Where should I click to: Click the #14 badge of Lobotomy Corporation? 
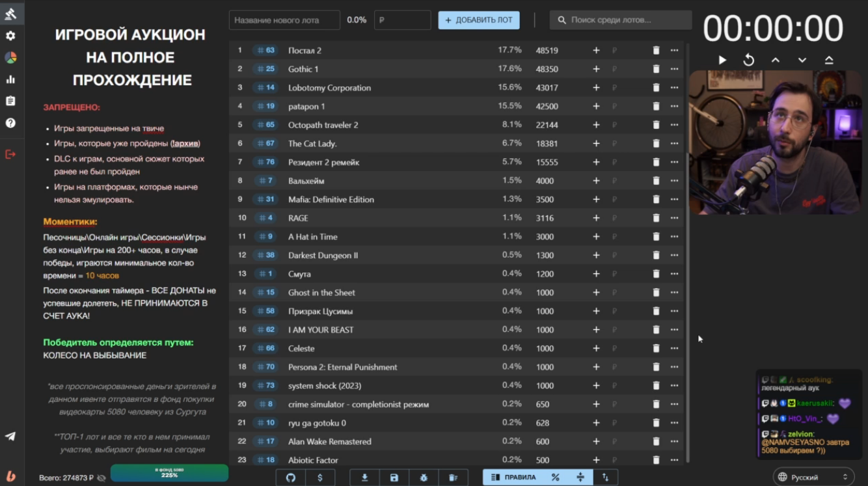coord(266,87)
